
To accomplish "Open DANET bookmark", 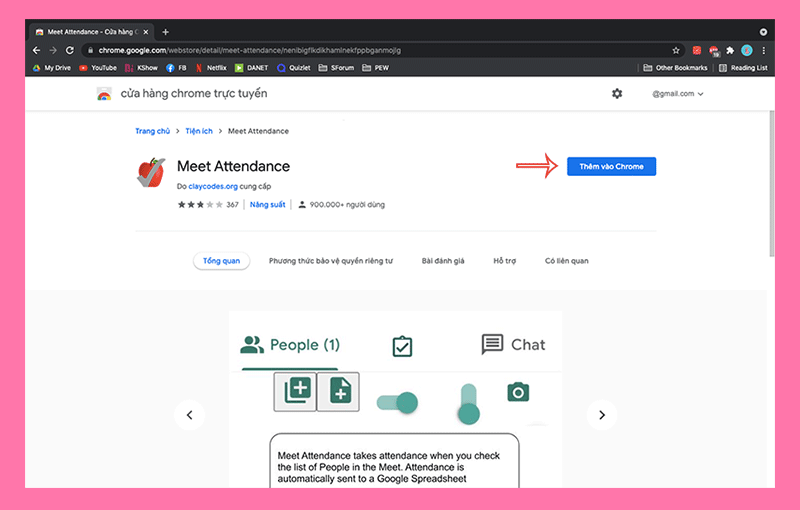I will 252,68.
